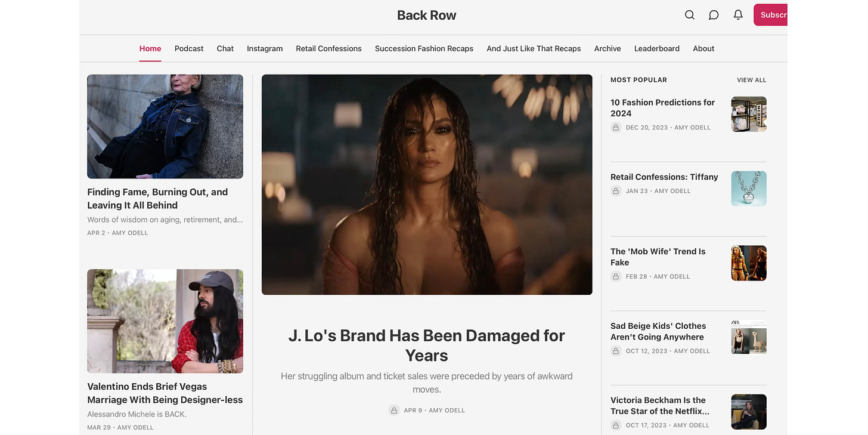Open the chat bubble icon in header

pyautogui.click(x=714, y=15)
